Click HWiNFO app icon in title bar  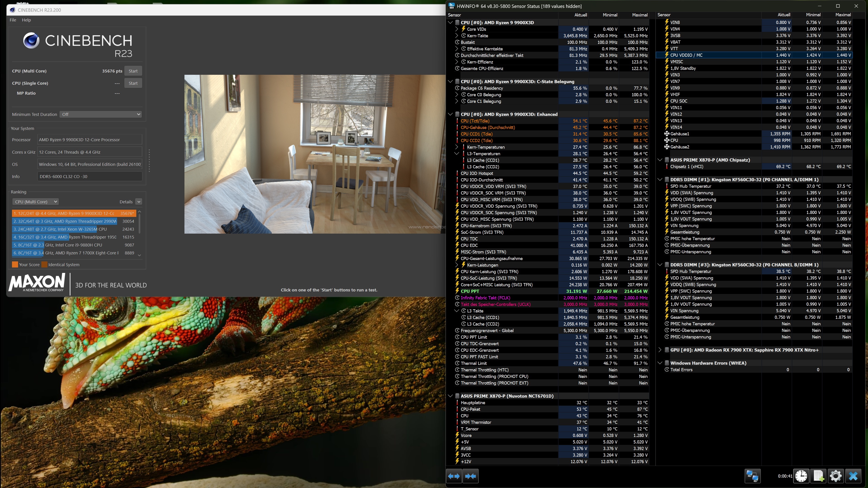[452, 6]
